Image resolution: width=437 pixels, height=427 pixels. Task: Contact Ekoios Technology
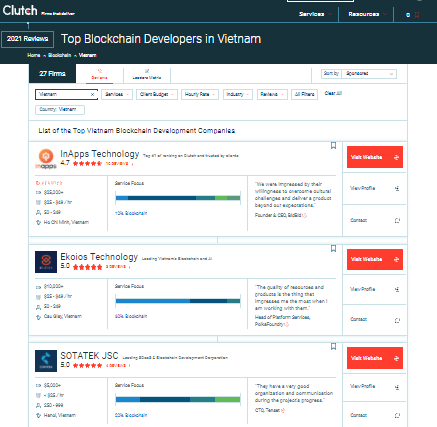374,320
